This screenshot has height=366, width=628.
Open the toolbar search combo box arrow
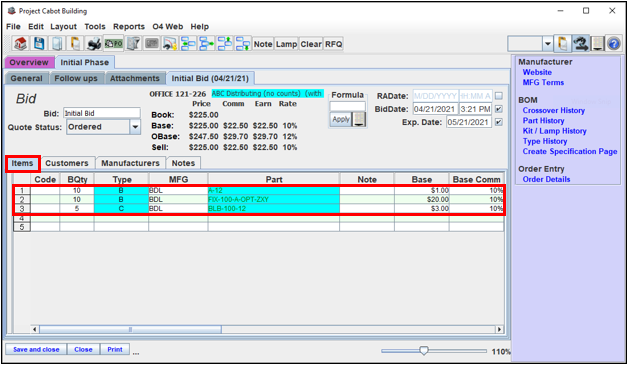pos(547,43)
